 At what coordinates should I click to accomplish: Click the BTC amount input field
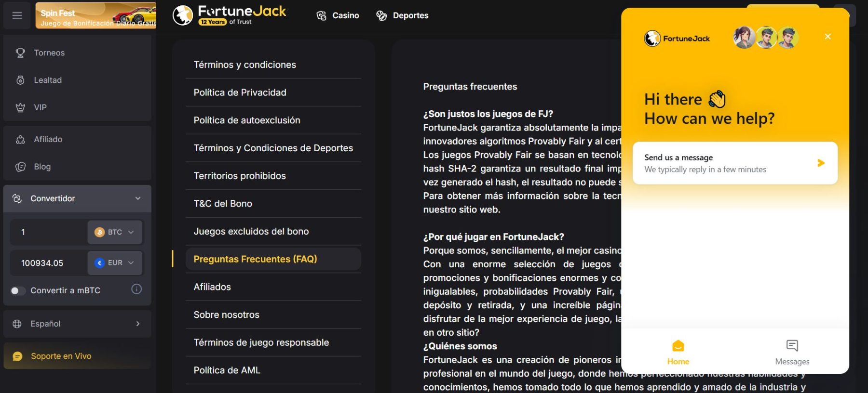48,232
